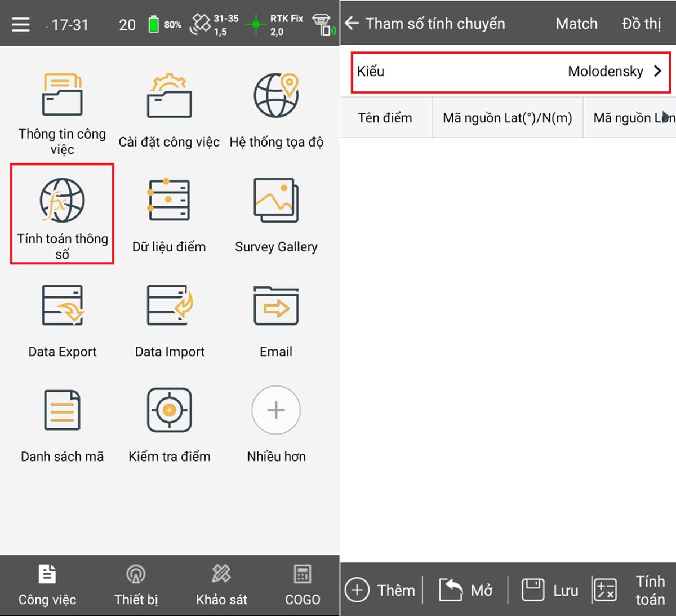676x616 pixels.
Task: Expand Kiểu Molodensky type selector
Action: [x=510, y=72]
